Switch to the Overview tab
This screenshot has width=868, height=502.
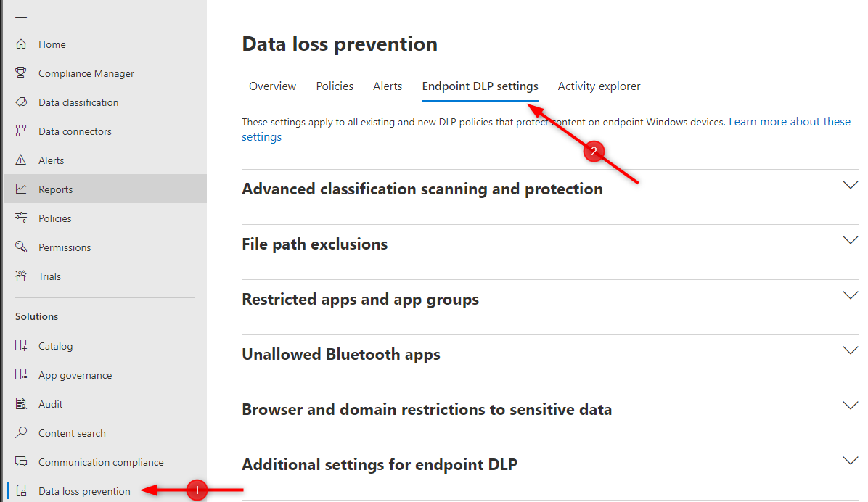click(272, 86)
